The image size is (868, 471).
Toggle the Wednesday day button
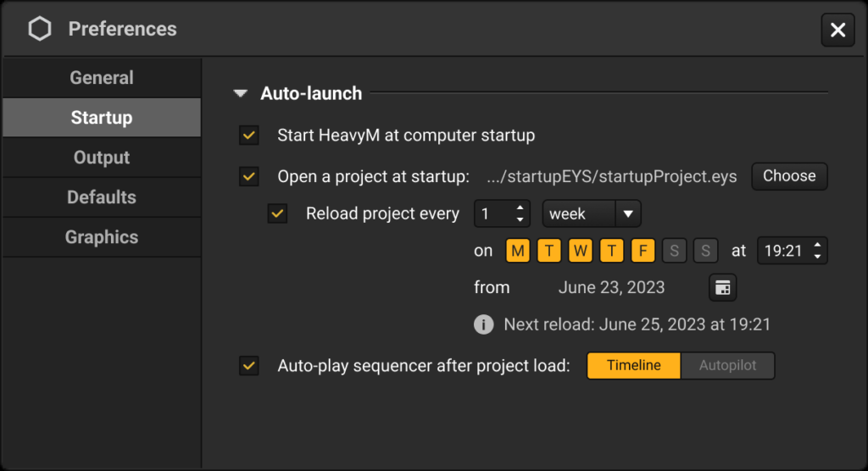[x=580, y=251]
